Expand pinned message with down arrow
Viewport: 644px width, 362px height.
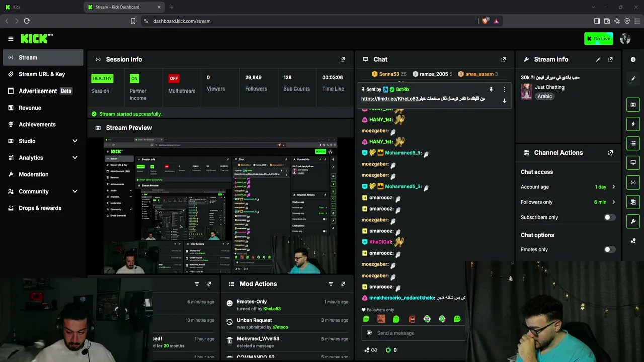[x=504, y=101]
